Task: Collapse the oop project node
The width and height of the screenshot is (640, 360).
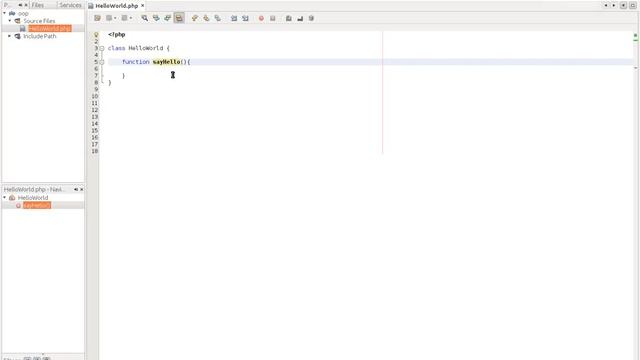Action: [x=4, y=13]
